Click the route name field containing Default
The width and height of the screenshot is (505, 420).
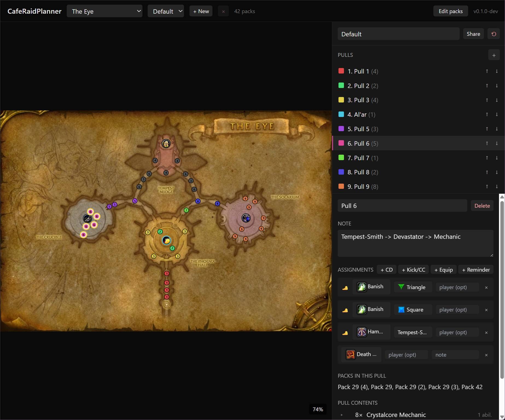(399, 34)
